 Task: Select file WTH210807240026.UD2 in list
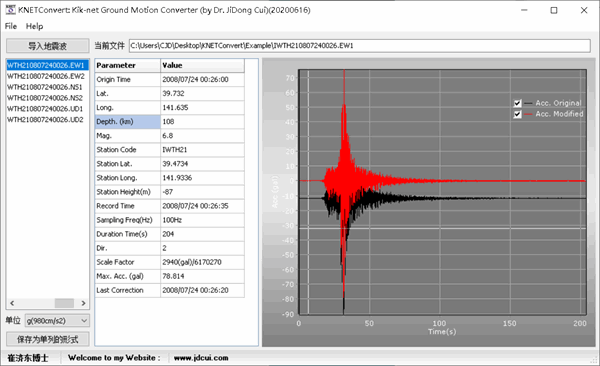[47, 119]
